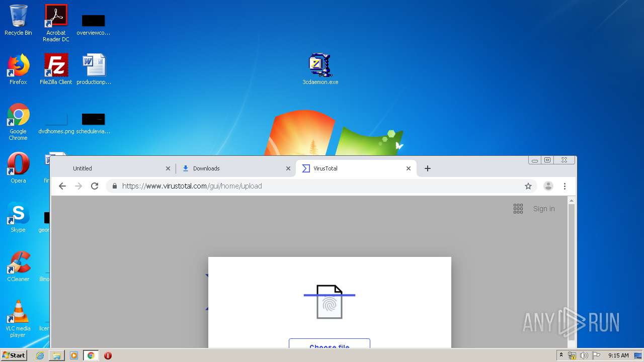
Task: Click the file fingerprint upload icon
Action: (x=330, y=302)
